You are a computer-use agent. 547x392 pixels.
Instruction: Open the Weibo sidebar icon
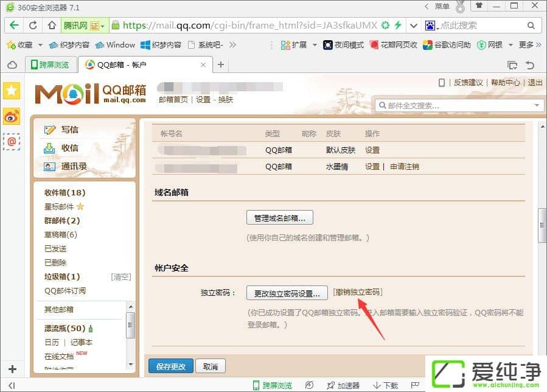click(12, 117)
